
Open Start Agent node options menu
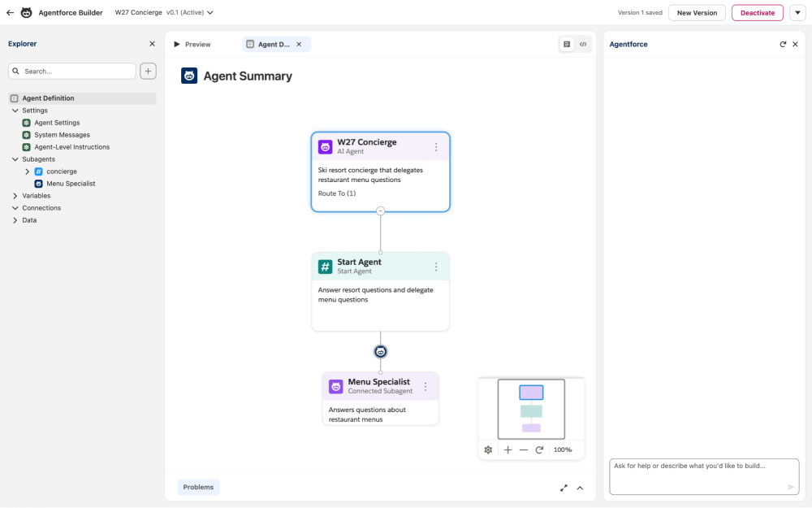click(x=436, y=267)
